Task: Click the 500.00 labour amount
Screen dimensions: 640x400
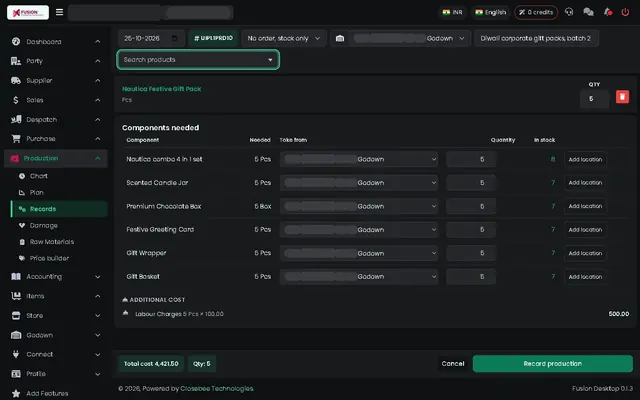Action: click(619, 314)
